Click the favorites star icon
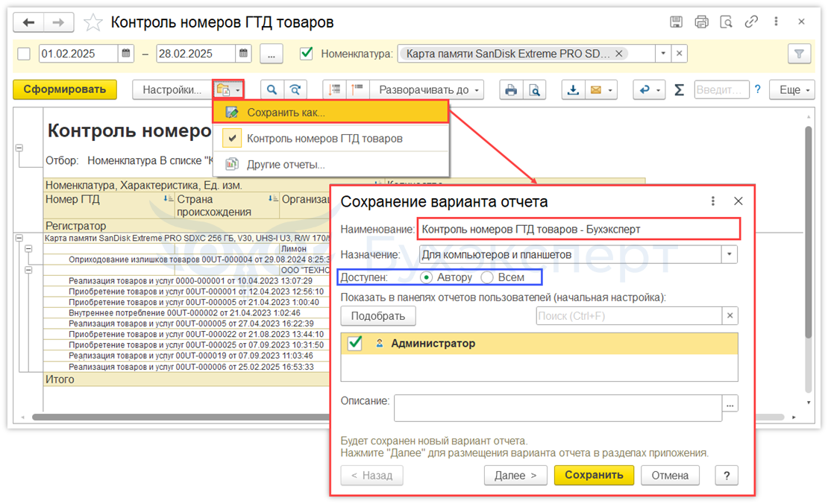Image resolution: width=828 pixels, height=504 pixels. 93,22
